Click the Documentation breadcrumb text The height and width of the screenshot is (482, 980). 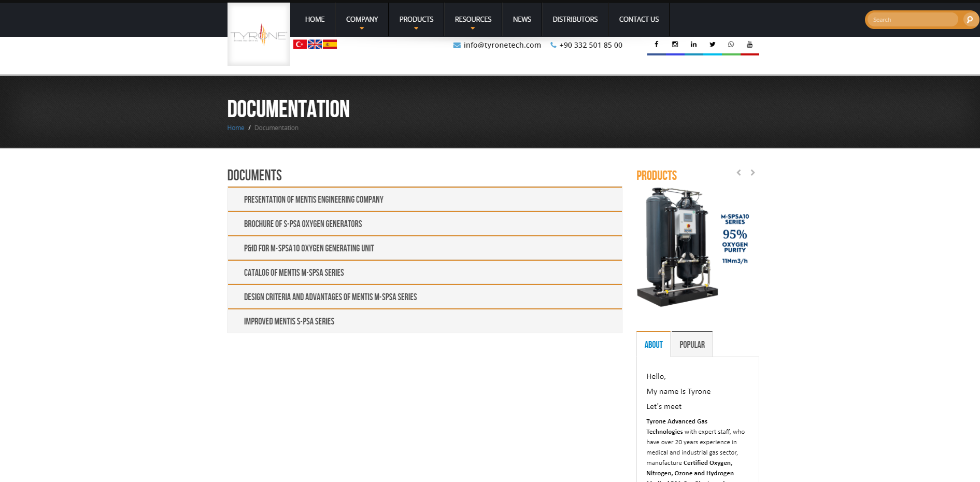click(x=276, y=128)
